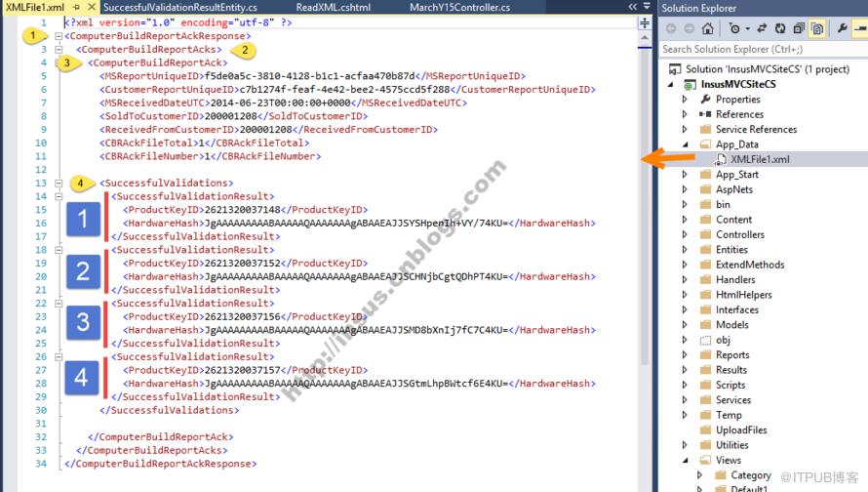Collapse Views folder arrow
This screenshot has width=868, height=492.
coord(686,461)
